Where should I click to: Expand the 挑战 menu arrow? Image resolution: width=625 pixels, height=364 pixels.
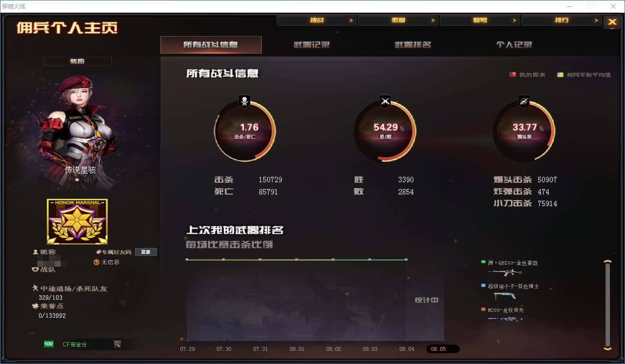351,20
